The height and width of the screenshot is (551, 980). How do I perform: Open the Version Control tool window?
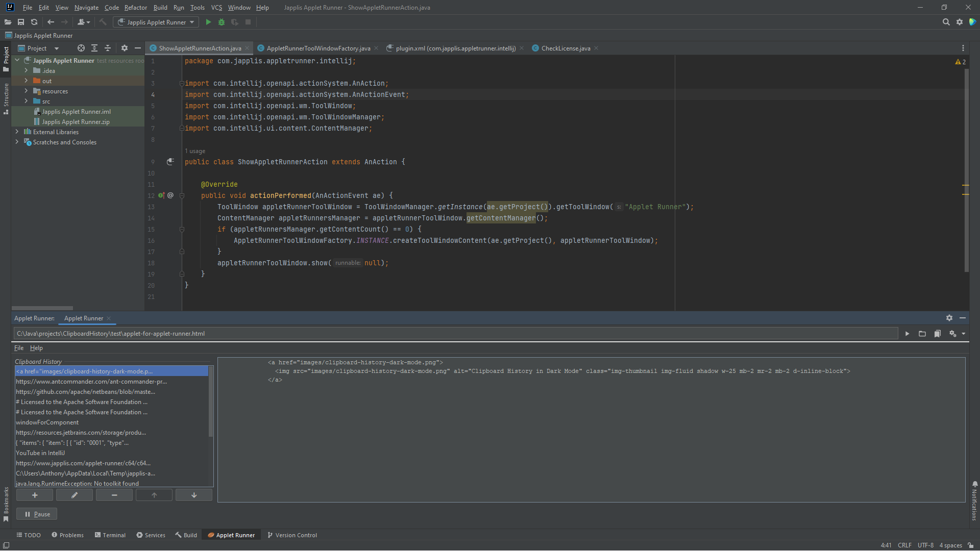pos(292,535)
